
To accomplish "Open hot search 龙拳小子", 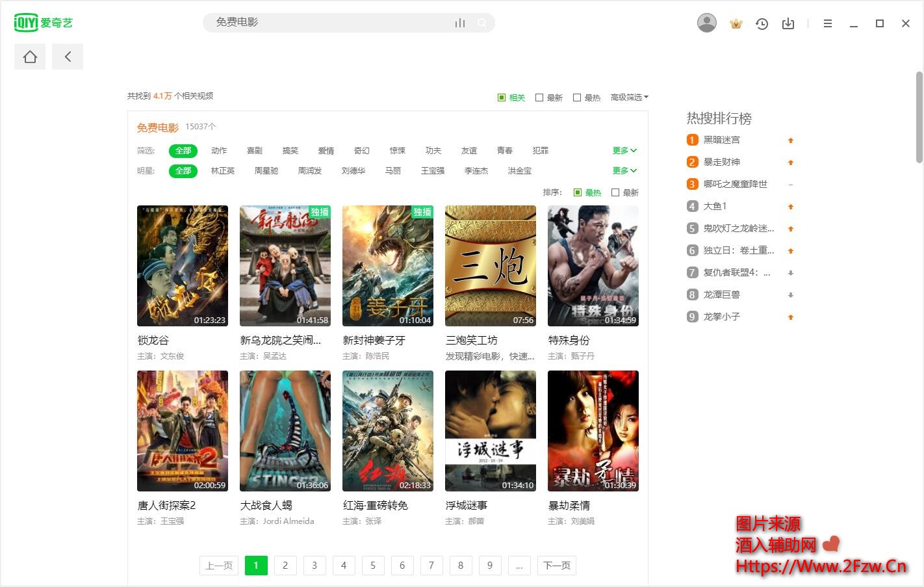I will 722,317.
